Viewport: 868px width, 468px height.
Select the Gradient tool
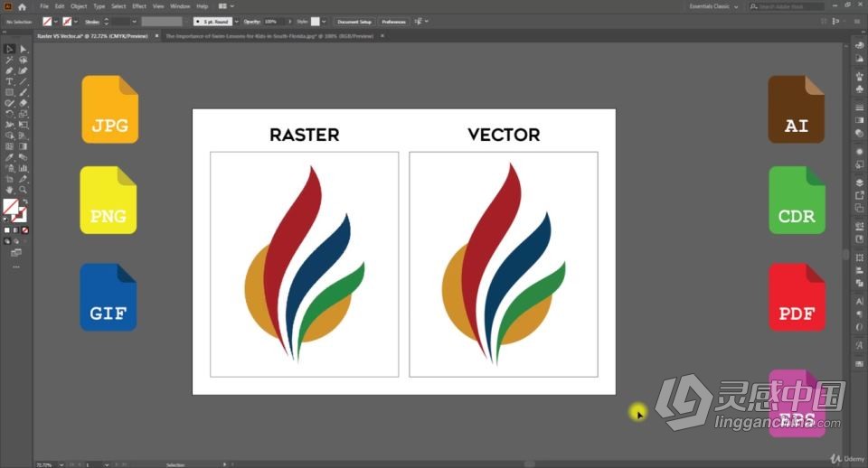click(24, 146)
